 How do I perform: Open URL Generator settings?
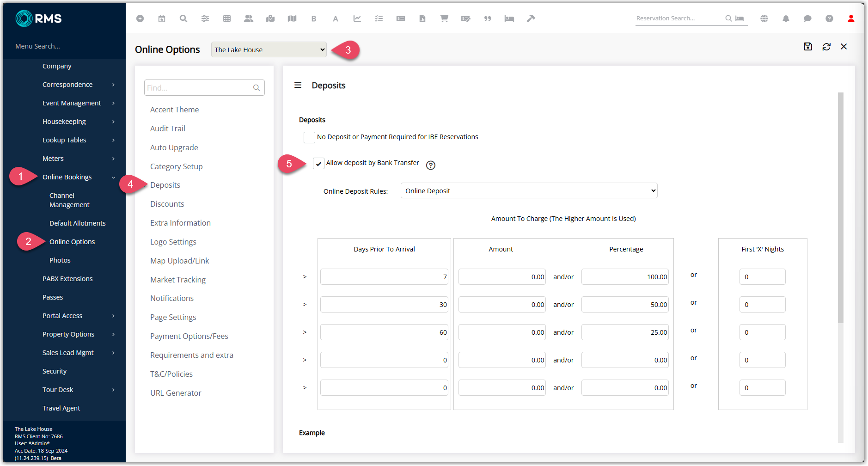tap(176, 393)
